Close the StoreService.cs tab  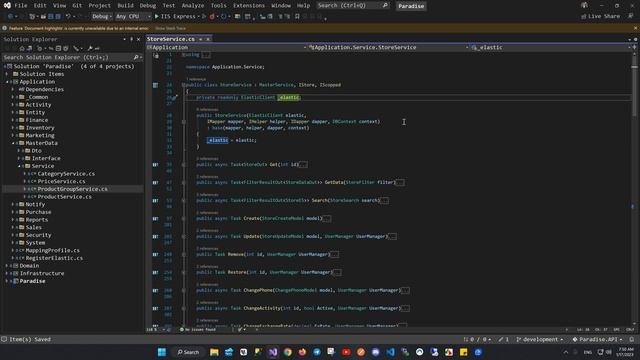208,39
